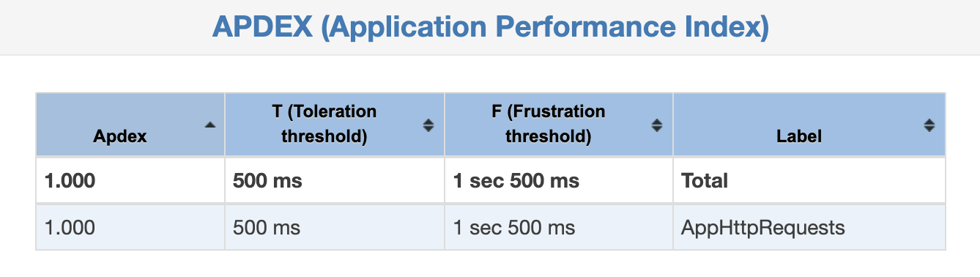Click the sort arrows icon in Frustration threshold column
Viewport: 980px width, 277px height.
tap(657, 125)
